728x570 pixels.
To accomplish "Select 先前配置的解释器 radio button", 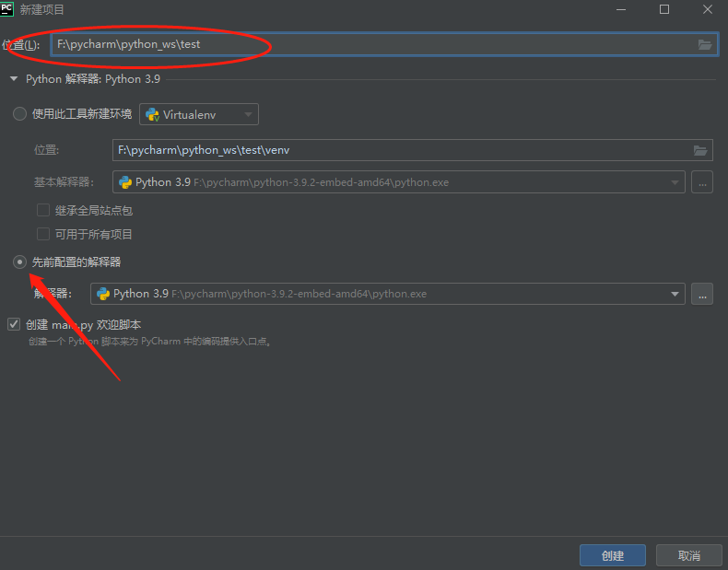I will point(19,262).
